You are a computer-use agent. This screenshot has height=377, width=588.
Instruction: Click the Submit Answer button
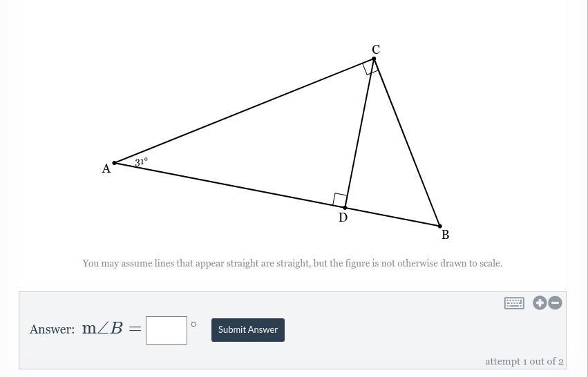248,330
